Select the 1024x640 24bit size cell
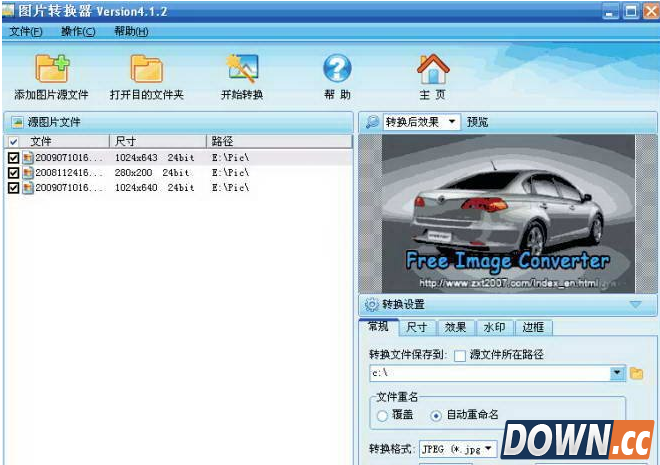660x465 pixels. pos(154,188)
